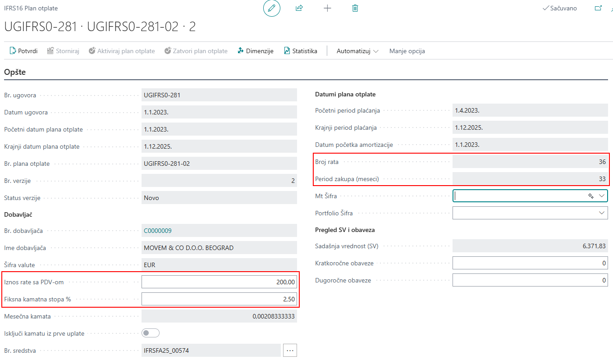Click the Broj rata value 36
Image resolution: width=613 pixels, height=364 pixels.
530,162
